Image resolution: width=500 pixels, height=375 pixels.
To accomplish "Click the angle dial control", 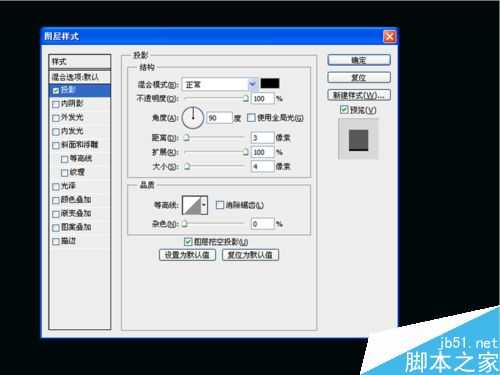I will pos(193,118).
